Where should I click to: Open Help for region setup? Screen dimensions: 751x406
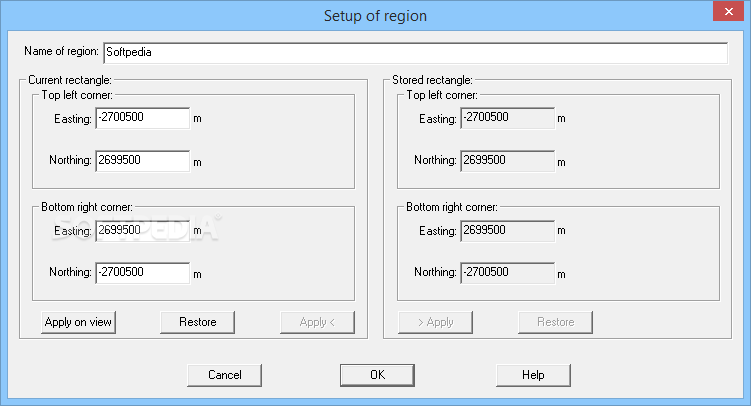pyautogui.click(x=533, y=375)
